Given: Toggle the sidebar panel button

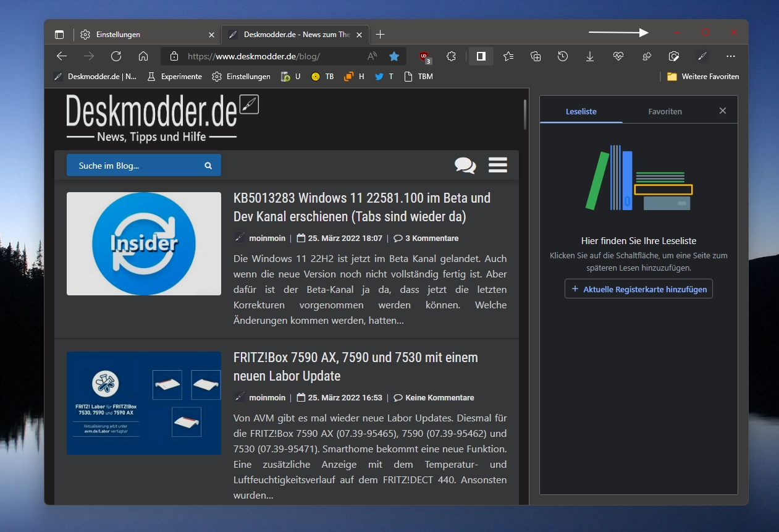Looking at the screenshot, I should click(481, 56).
